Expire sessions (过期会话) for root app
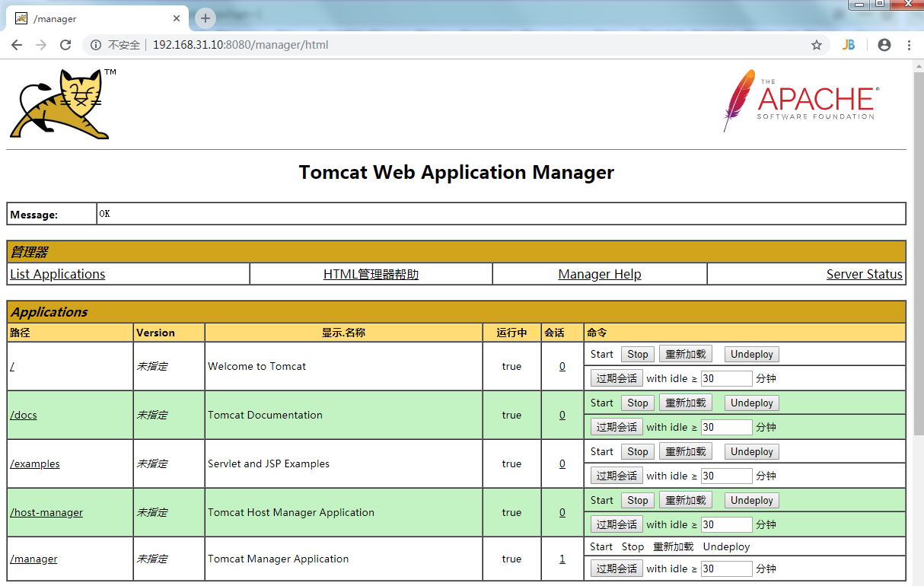This screenshot has width=924, height=586. pos(617,378)
